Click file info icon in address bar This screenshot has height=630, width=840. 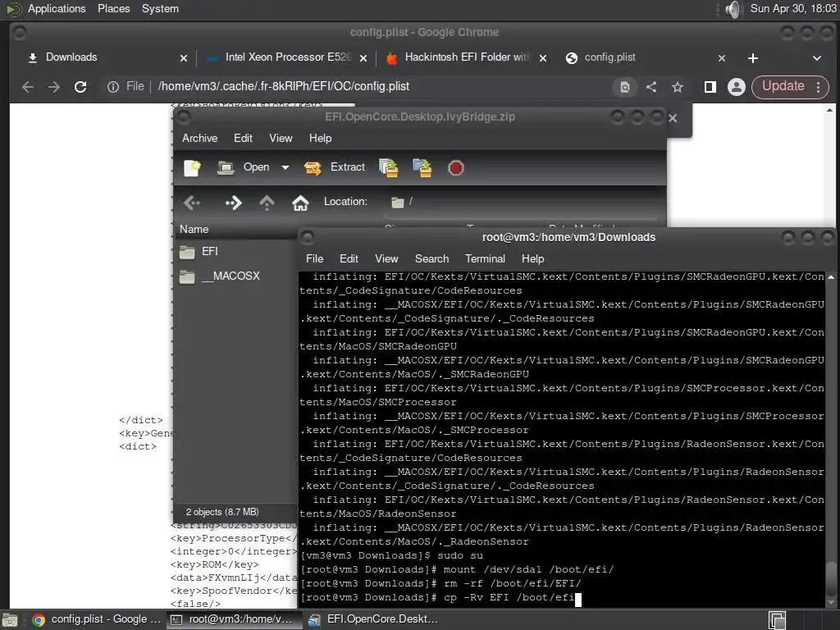[112, 87]
